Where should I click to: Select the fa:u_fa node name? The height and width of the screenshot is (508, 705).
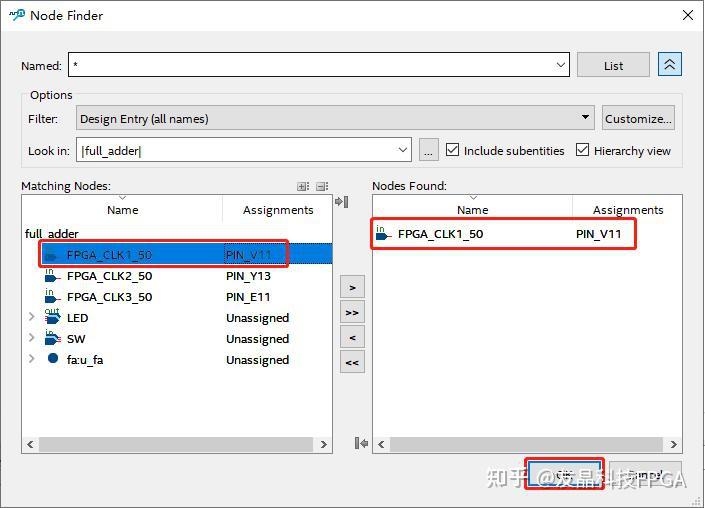click(85, 360)
